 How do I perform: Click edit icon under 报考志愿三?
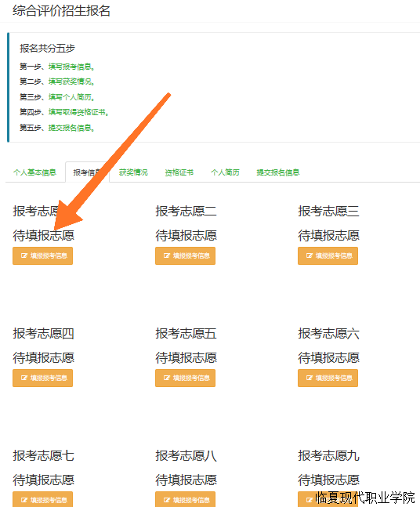pyautogui.click(x=310, y=255)
